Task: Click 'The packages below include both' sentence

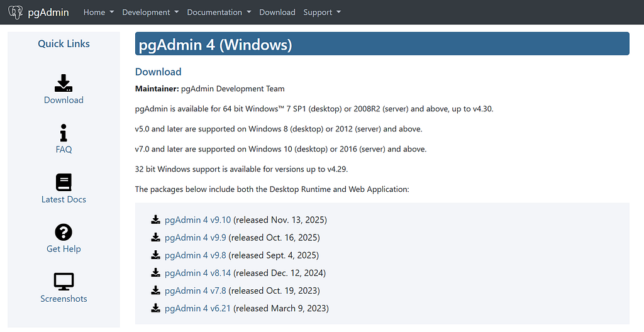Action: 272,189
